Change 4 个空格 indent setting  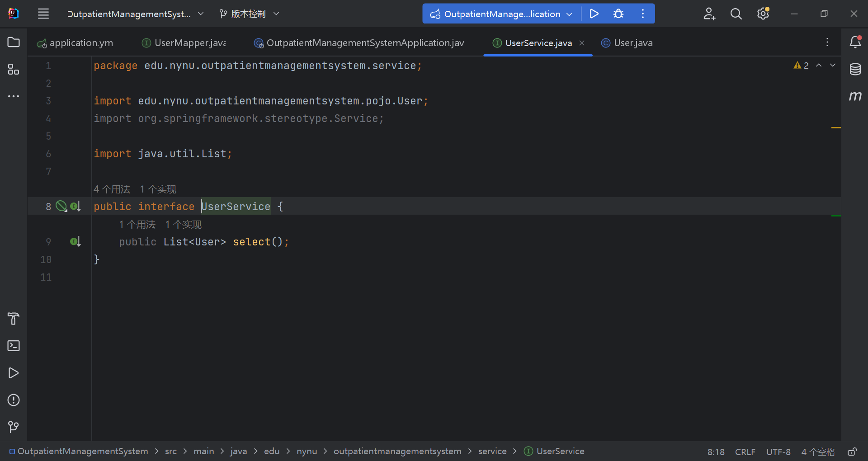[x=818, y=452]
